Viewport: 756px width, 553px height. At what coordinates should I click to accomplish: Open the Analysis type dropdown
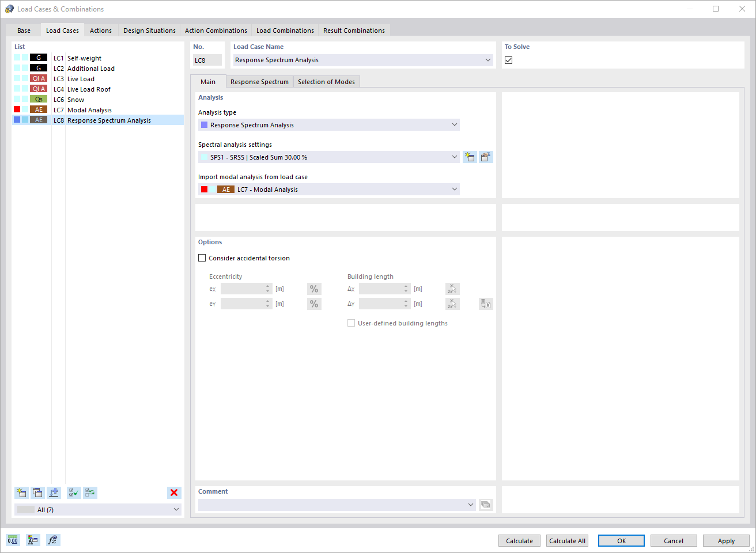click(455, 124)
